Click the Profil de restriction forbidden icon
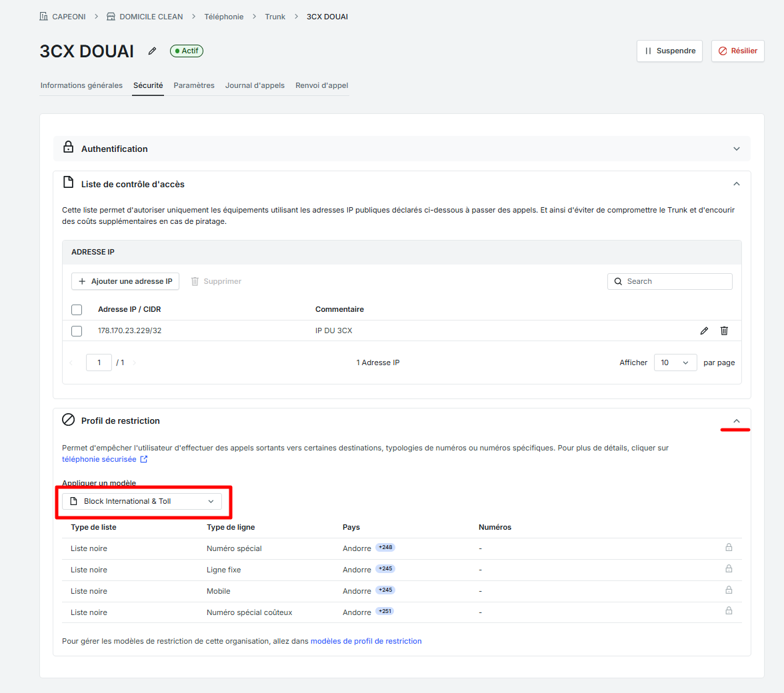 (x=69, y=420)
